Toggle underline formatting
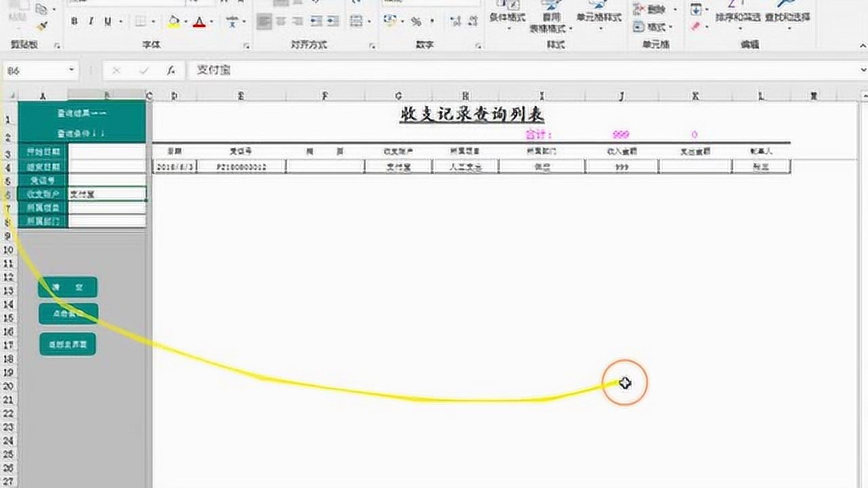The height and width of the screenshot is (488, 868). [108, 22]
